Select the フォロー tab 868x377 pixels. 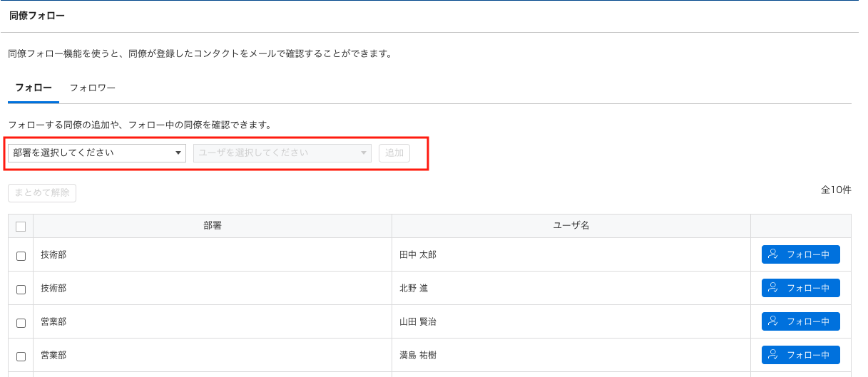coord(34,88)
